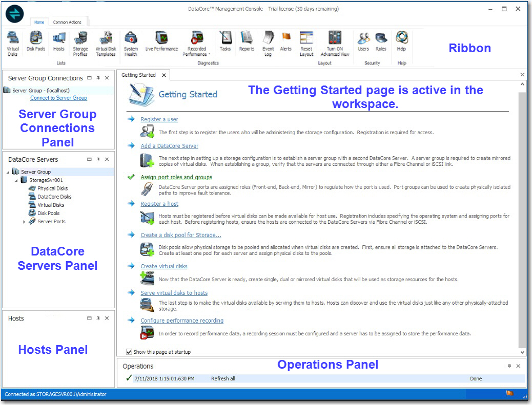Switch to the Home ribbon tab
Viewport: 532px width, 405px height.
(x=39, y=22)
